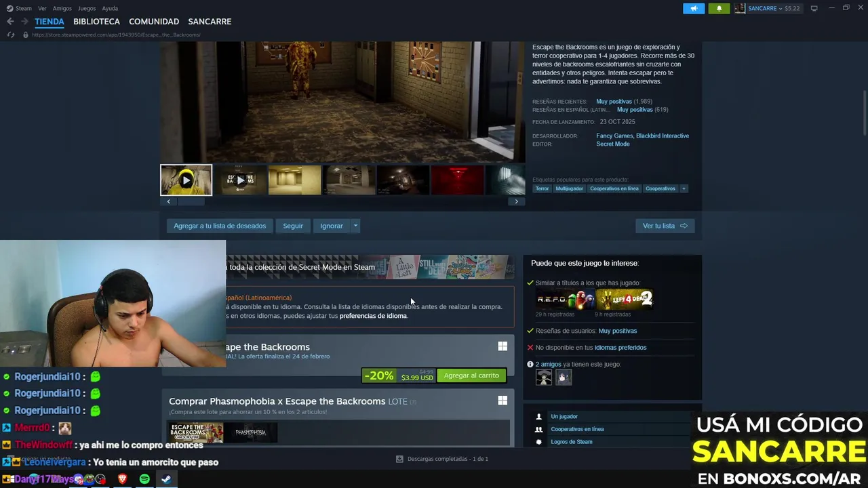Open the SANCARRE profile tab
Screen dimensions: 868x488
click(210, 22)
